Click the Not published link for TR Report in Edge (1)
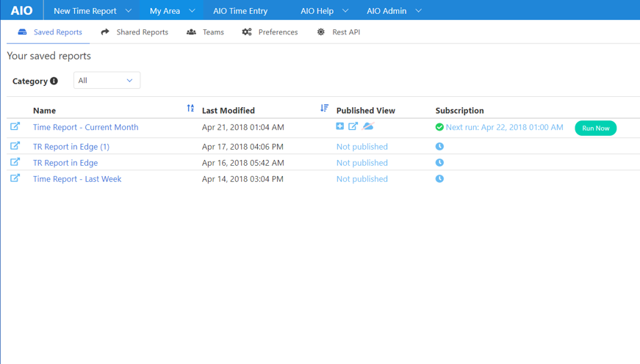640x364 pixels. point(362,147)
